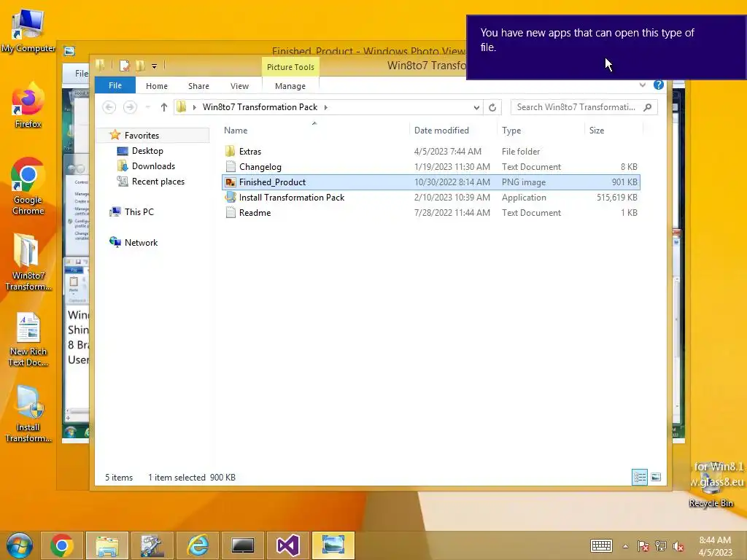Click the Start orb button
This screenshot has width=747, height=560.
(20, 545)
